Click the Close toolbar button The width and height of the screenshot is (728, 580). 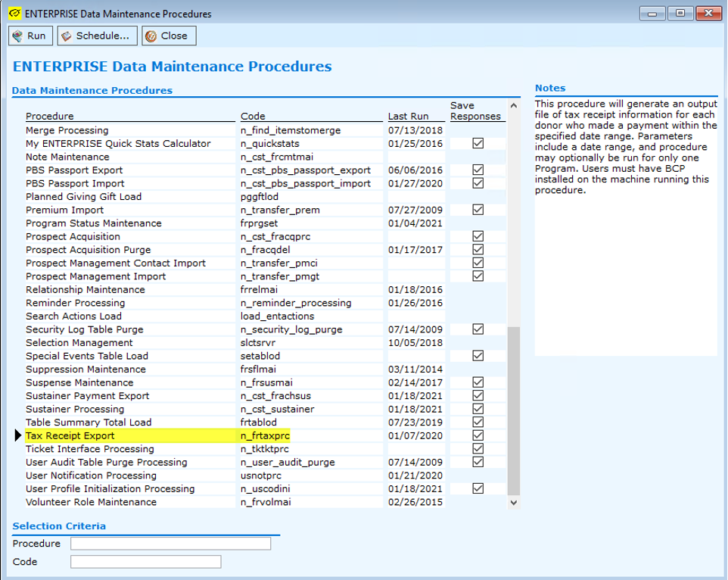[x=169, y=36]
